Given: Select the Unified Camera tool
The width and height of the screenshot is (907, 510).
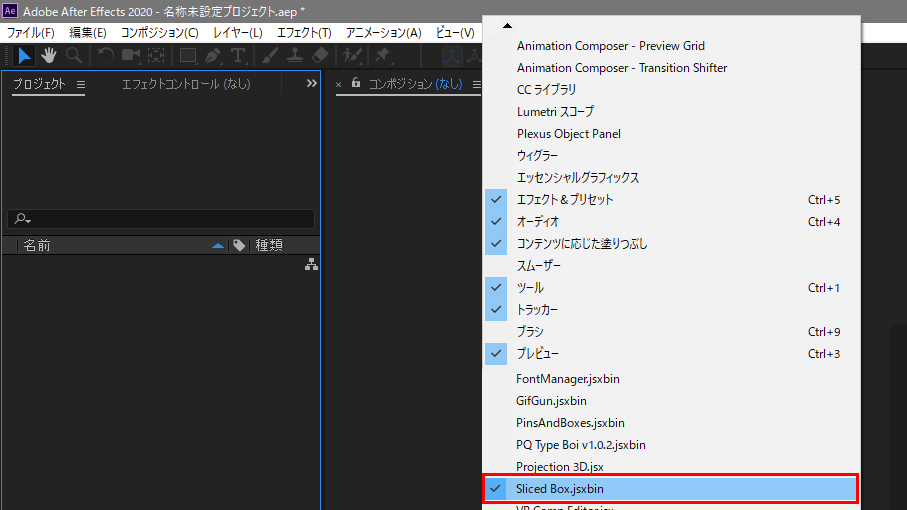Looking at the screenshot, I should coord(131,56).
